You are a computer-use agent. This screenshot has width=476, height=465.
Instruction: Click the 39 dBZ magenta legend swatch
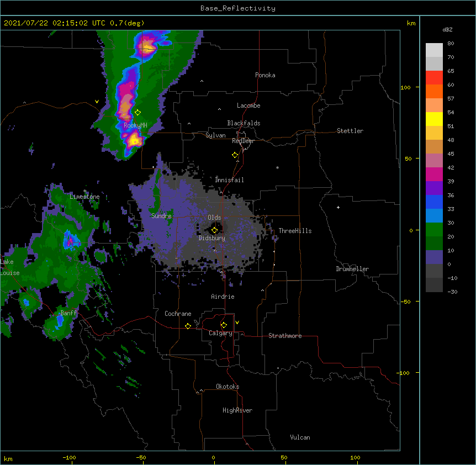(434, 174)
